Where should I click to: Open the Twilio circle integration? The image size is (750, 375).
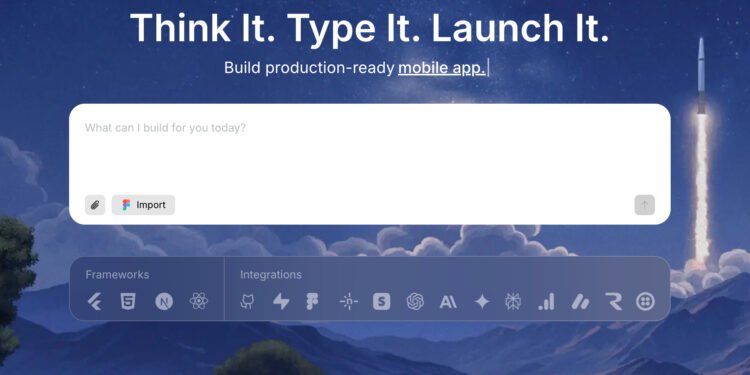tap(645, 301)
